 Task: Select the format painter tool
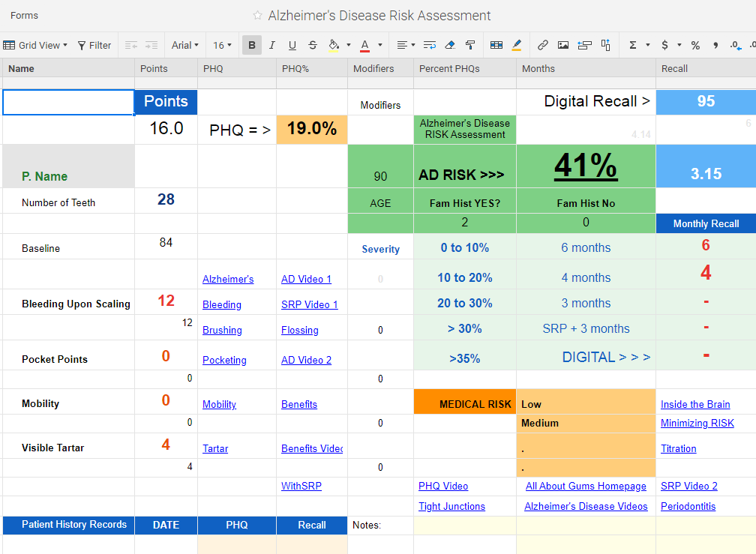point(470,45)
